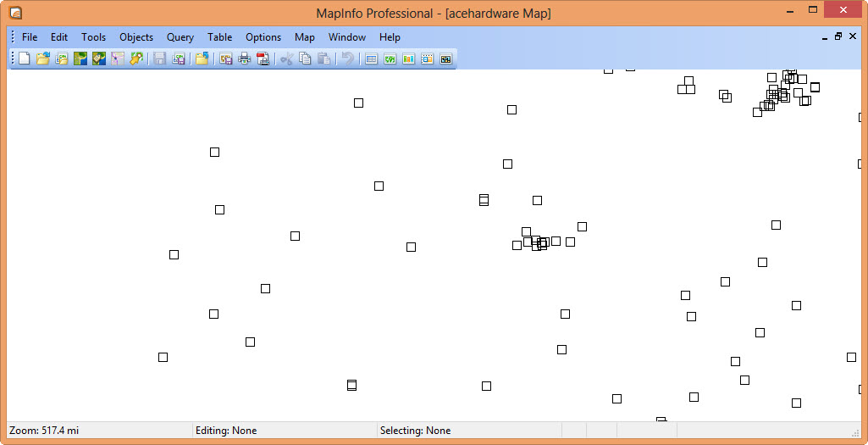Screen dimensions: 868x445
Task: Open the Objects menu
Action: click(x=136, y=37)
